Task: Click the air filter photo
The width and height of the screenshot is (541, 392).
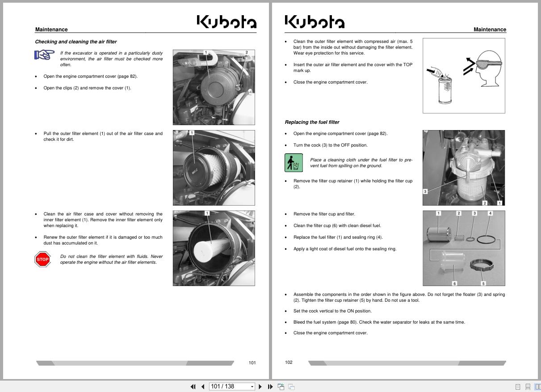Action: click(214, 87)
